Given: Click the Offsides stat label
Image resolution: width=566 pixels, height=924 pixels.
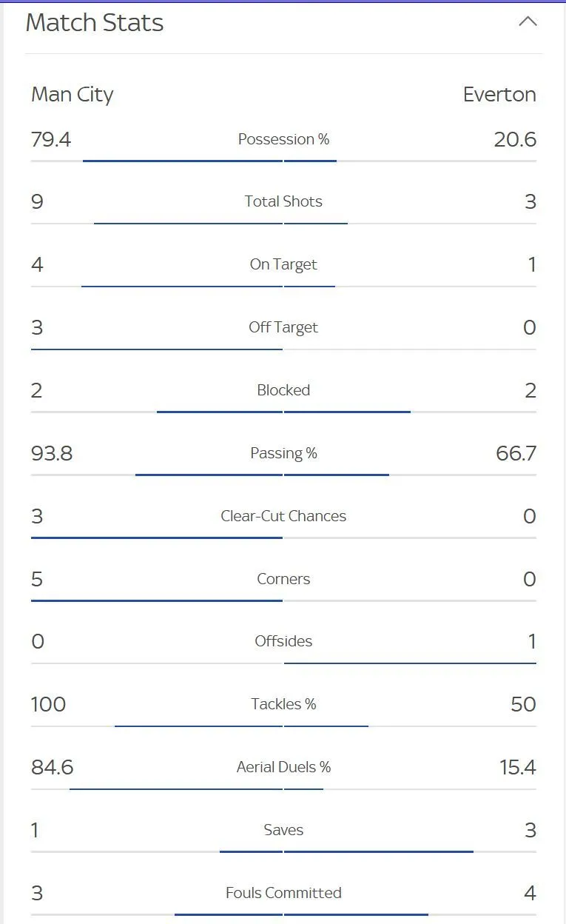Looking at the screenshot, I should [x=283, y=641].
